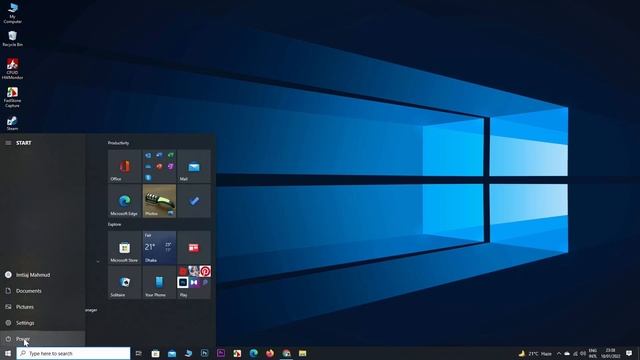Open the Play folder tile
Screen dimensions: 640x360
194,282
